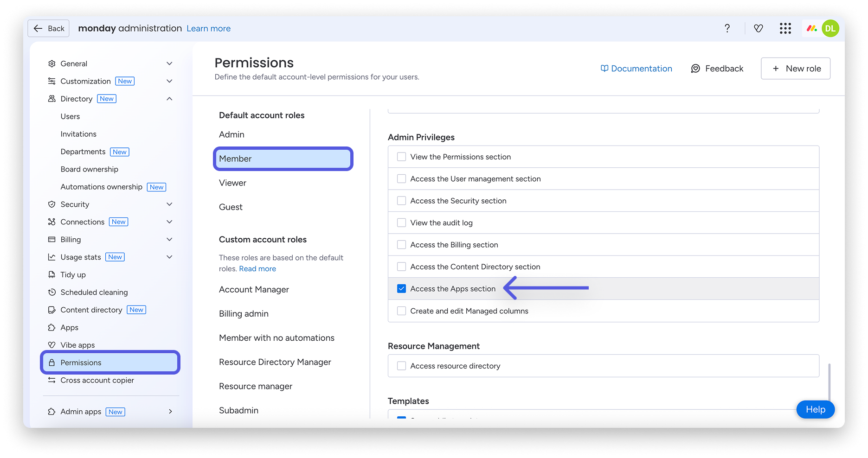The height and width of the screenshot is (458, 868).
Task: Click the plus icon on New role
Action: click(x=776, y=69)
